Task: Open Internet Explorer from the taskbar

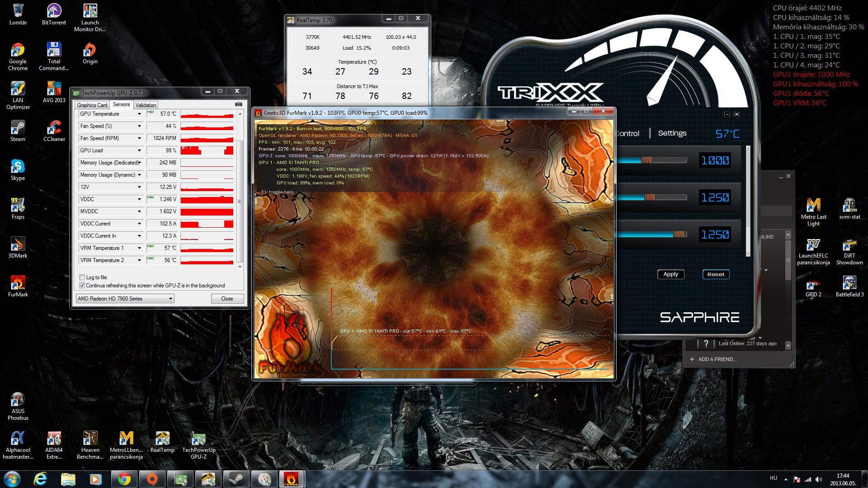Action: click(x=40, y=479)
